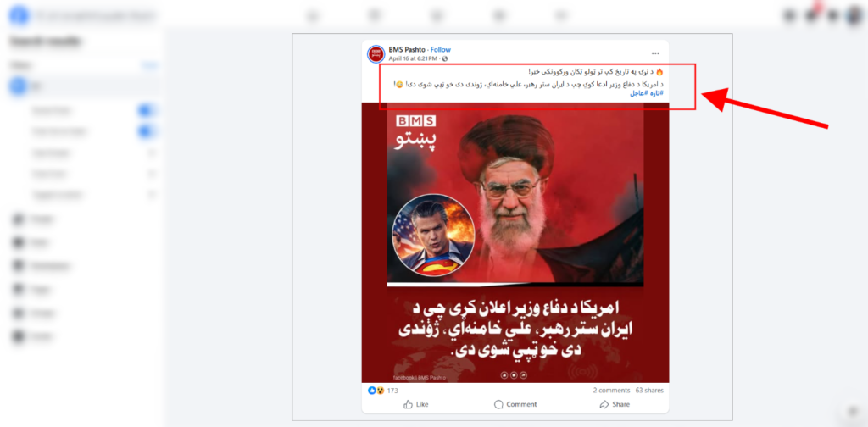Follow the BMS Pashto page
The height and width of the screenshot is (427, 868).
point(441,50)
